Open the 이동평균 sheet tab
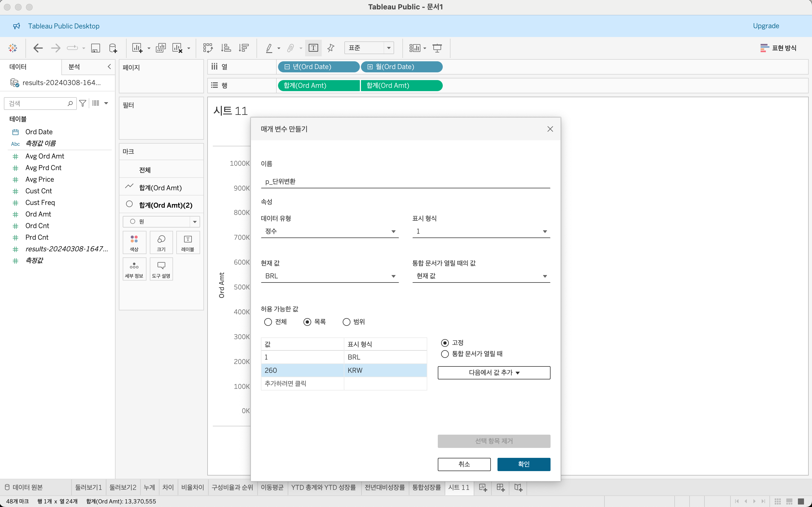Viewport: 812px width, 507px height. 272,487
